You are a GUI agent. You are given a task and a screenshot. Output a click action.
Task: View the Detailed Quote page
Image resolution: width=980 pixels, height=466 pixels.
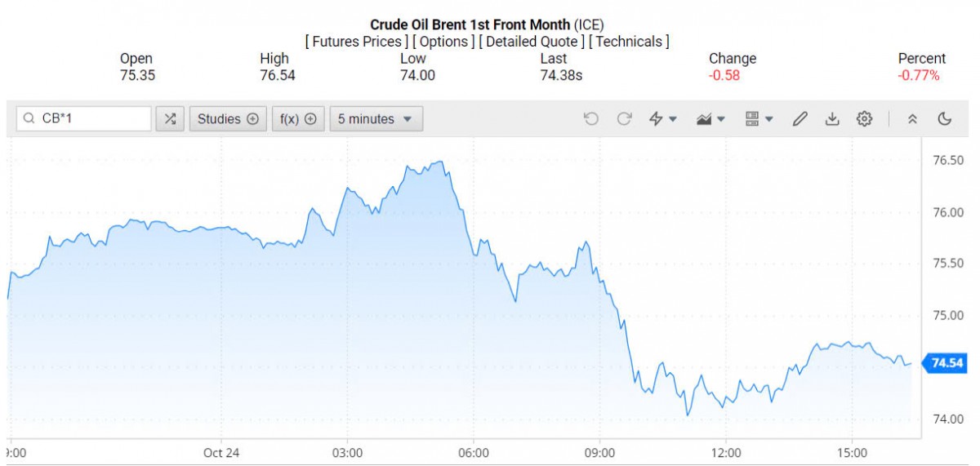pyautogui.click(x=532, y=42)
